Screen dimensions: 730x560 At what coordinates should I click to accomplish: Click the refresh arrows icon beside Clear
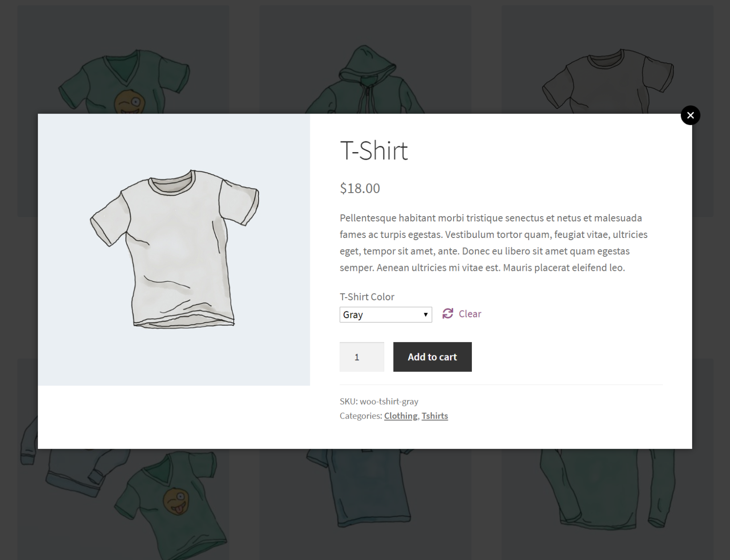coord(447,314)
